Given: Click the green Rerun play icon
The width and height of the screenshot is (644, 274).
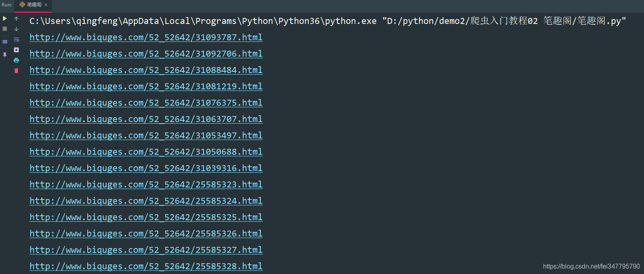Looking at the screenshot, I should (x=5, y=18).
